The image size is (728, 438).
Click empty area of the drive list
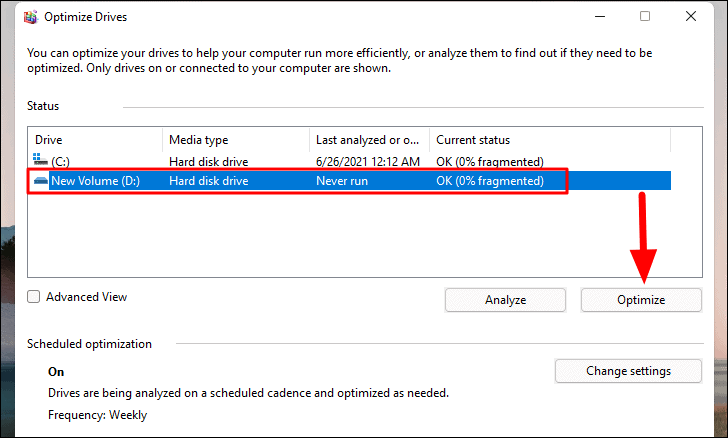tap(364, 235)
